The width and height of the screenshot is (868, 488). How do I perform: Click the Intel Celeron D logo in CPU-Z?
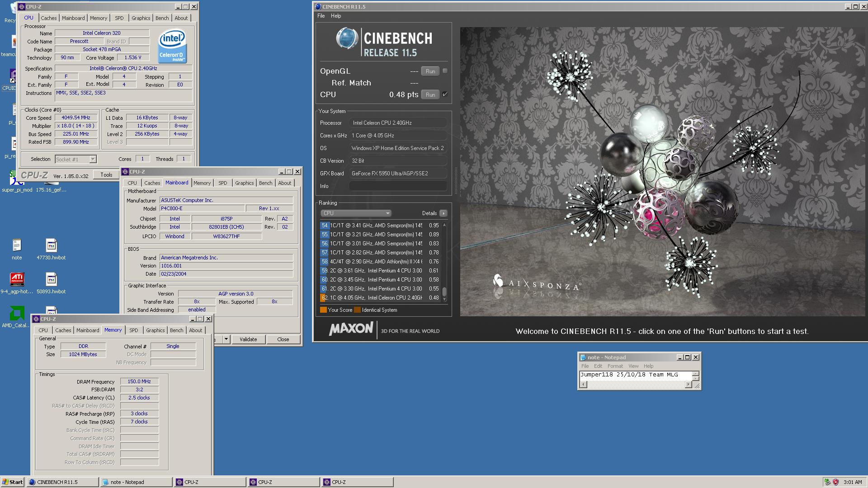(x=172, y=47)
